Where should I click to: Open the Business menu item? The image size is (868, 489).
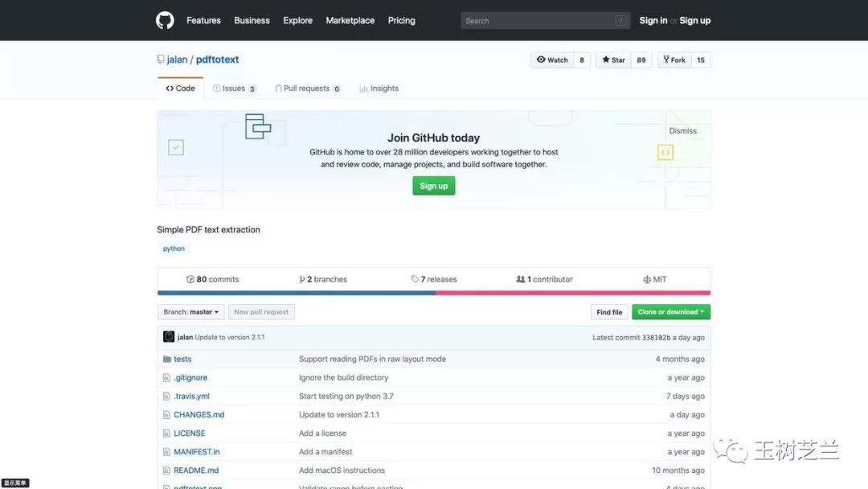(252, 20)
